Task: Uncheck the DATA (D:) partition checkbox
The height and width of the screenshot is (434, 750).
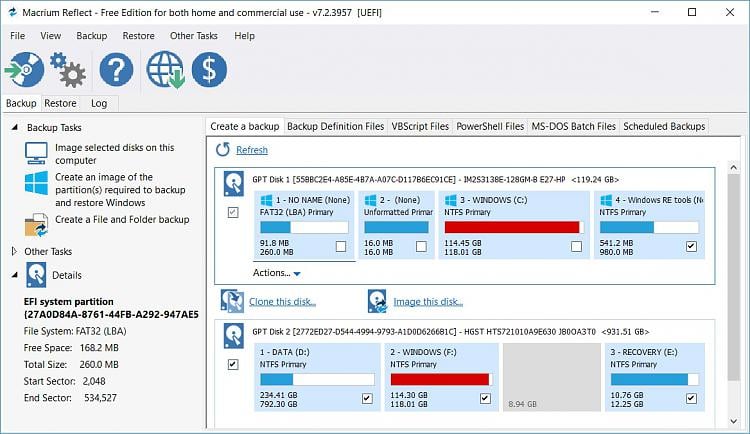Action: pyautogui.click(x=367, y=399)
